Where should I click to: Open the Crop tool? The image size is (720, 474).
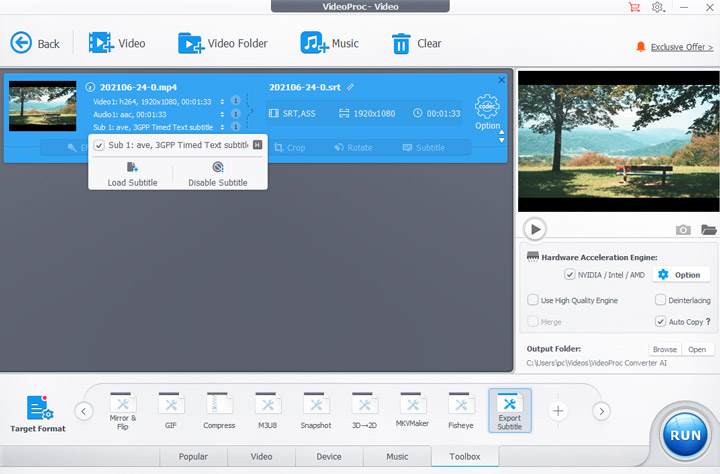tap(290, 147)
